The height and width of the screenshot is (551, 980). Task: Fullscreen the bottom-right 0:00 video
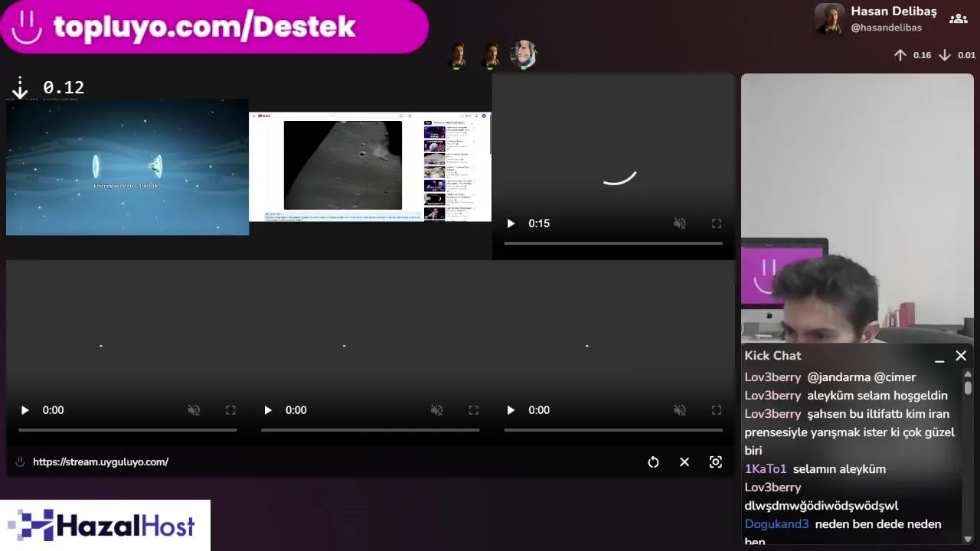[x=717, y=410]
